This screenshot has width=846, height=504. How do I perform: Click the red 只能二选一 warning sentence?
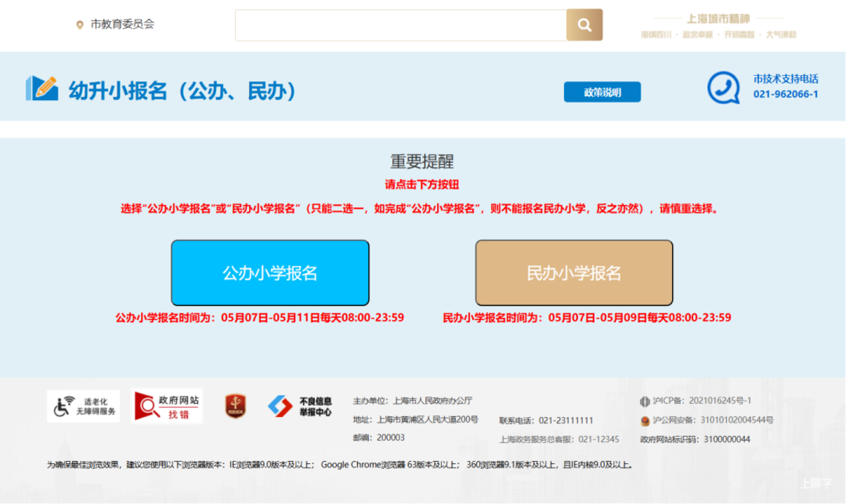click(x=422, y=209)
